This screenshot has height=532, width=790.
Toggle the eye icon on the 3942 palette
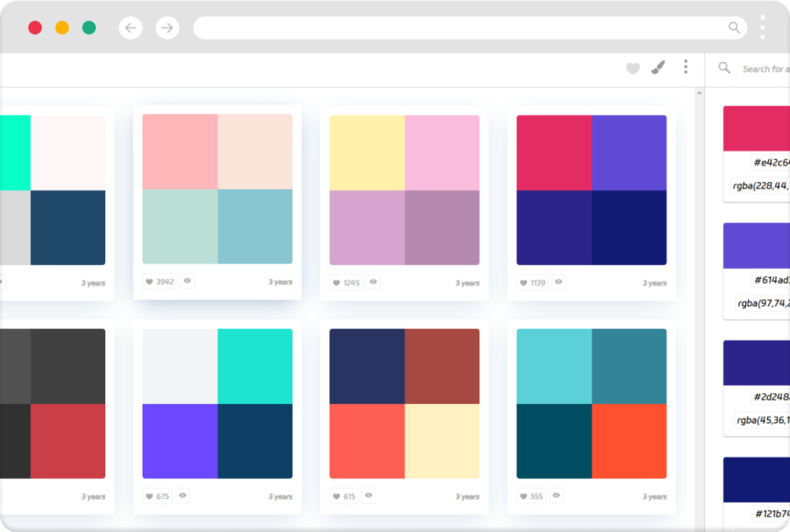pyautogui.click(x=187, y=282)
